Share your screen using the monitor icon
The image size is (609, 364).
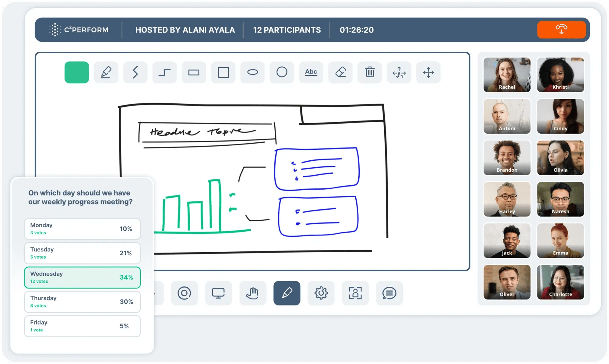219,293
